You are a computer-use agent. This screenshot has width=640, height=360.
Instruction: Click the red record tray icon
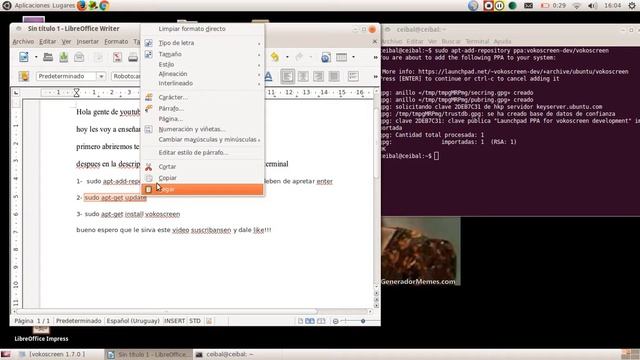coord(488,6)
